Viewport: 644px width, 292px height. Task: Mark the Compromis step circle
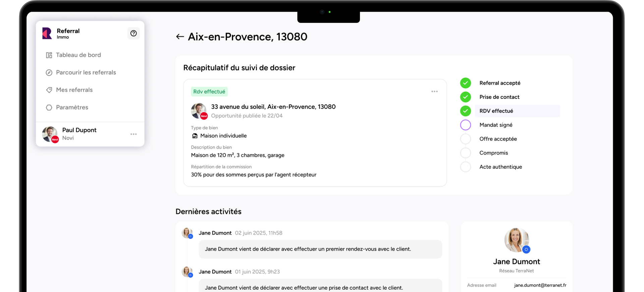466,153
